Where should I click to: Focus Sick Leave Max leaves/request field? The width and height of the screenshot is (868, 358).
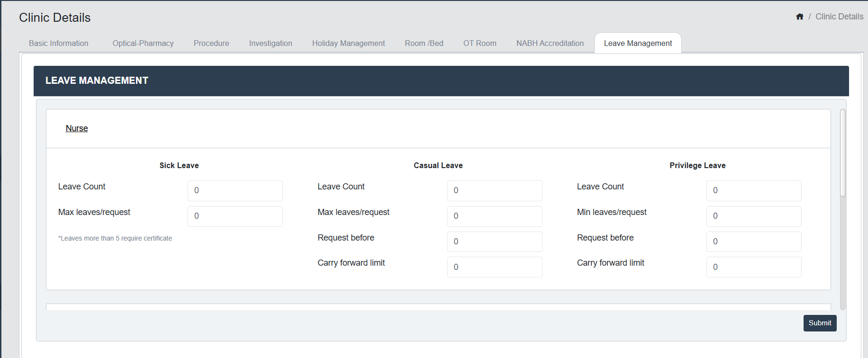[235, 216]
